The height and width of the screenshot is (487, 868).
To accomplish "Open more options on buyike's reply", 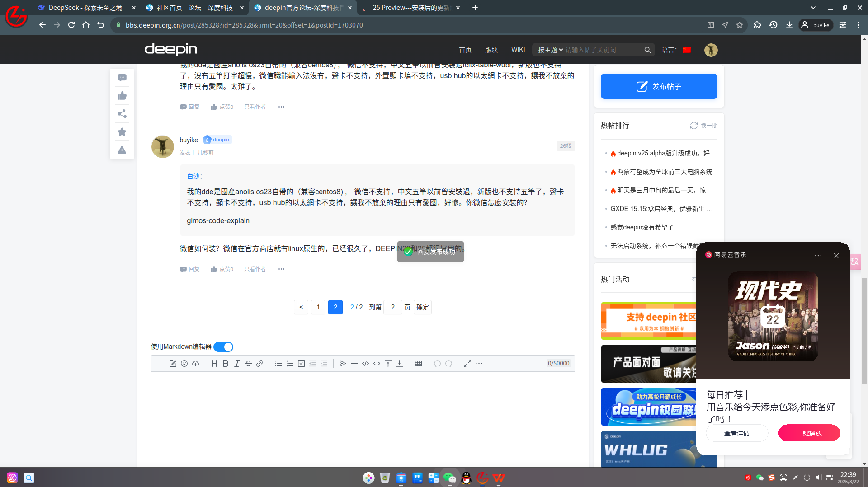I will [x=281, y=269].
